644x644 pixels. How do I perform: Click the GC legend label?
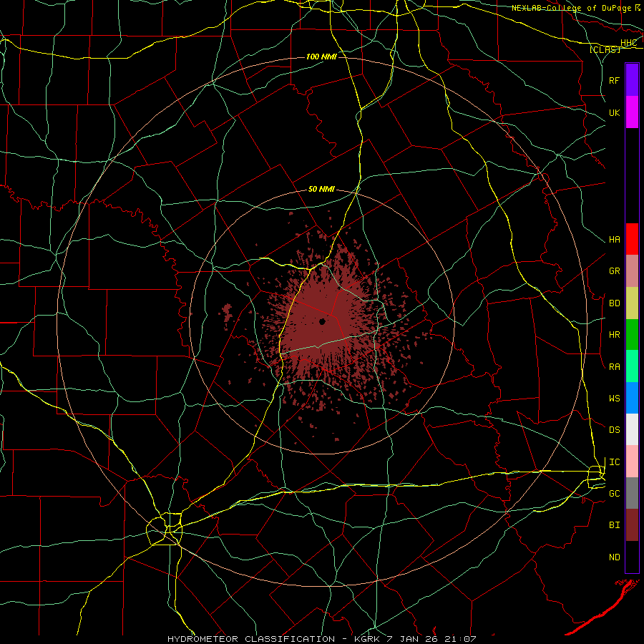(x=614, y=494)
